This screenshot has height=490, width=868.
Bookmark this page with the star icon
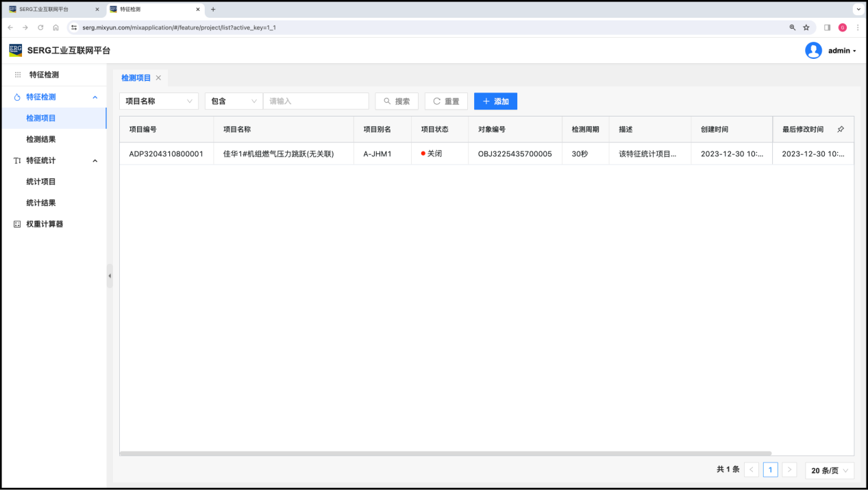pos(806,27)
